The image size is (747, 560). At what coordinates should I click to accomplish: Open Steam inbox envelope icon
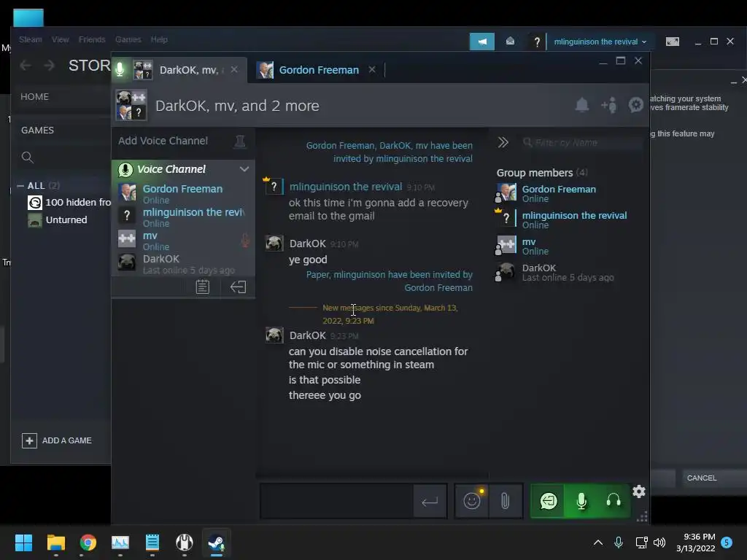pos(510,42)
